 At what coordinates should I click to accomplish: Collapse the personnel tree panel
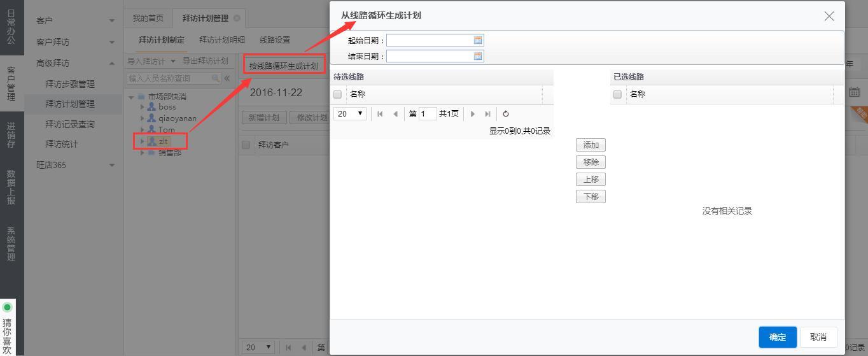(227, 78)
